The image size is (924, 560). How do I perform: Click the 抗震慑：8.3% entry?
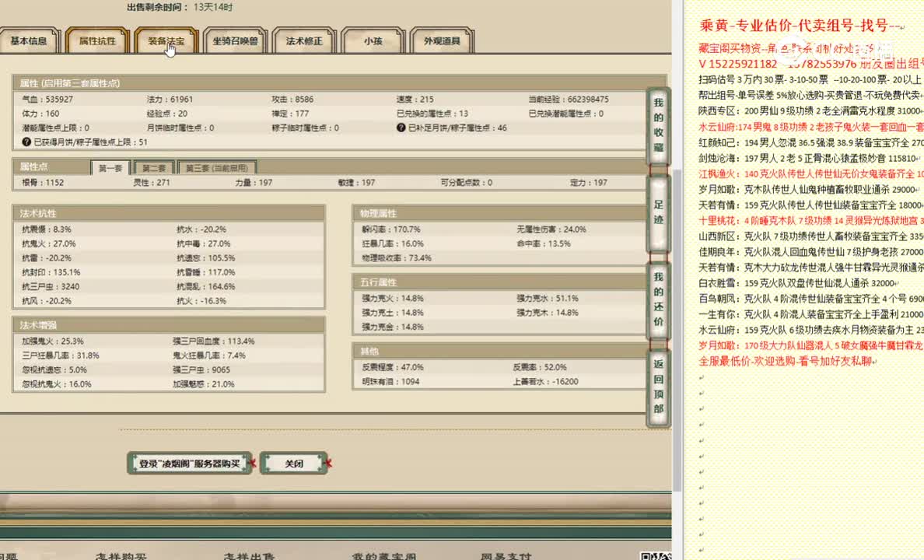pyautogui.click(x=47, y=229)
